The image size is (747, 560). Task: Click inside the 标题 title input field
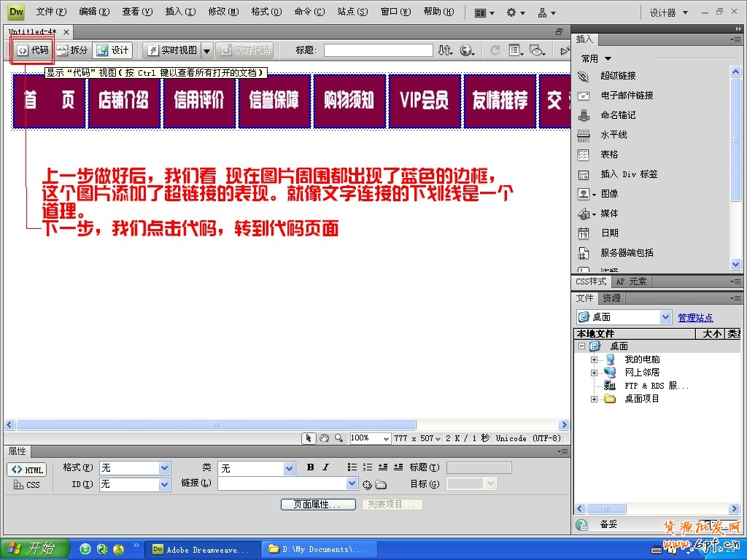379,50
